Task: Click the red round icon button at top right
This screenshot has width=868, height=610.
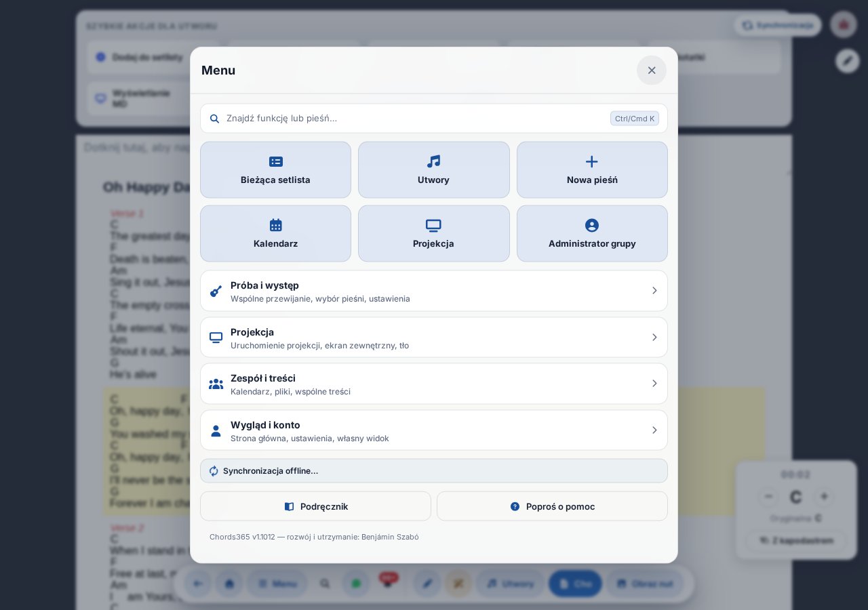Action: [844, 24]
